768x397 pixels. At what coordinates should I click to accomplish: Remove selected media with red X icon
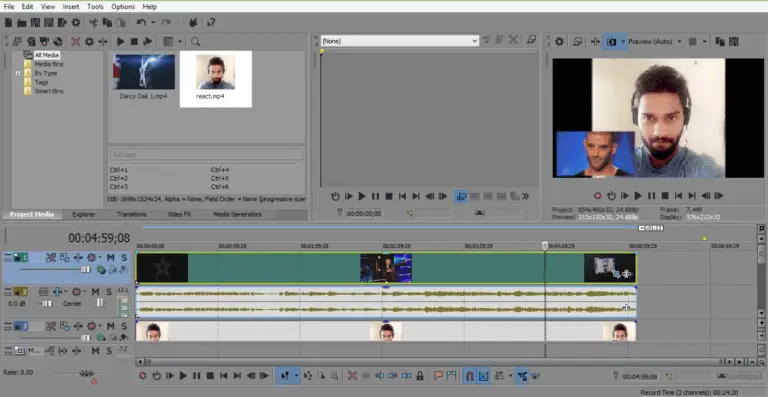[x=75, y=42]
